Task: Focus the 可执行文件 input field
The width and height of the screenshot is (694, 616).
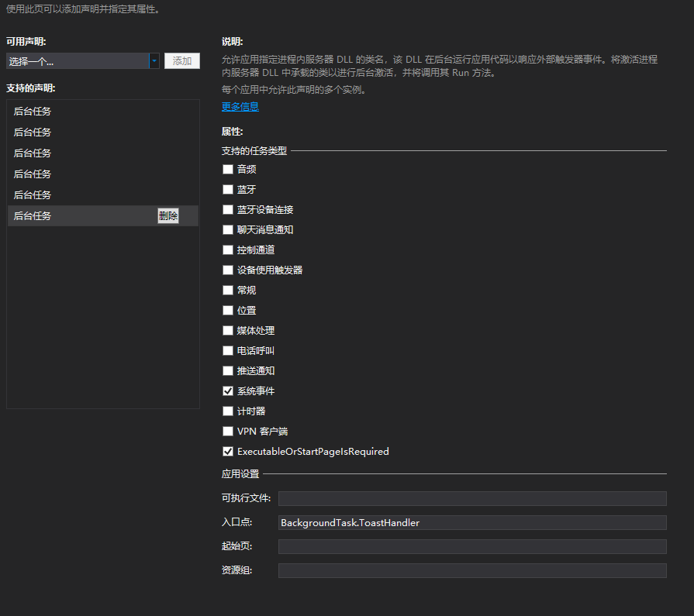Action: [x=472, y=498]
